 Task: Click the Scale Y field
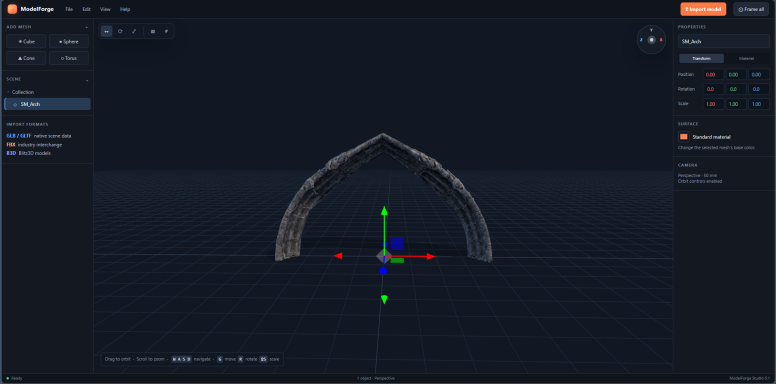(736, 104)
